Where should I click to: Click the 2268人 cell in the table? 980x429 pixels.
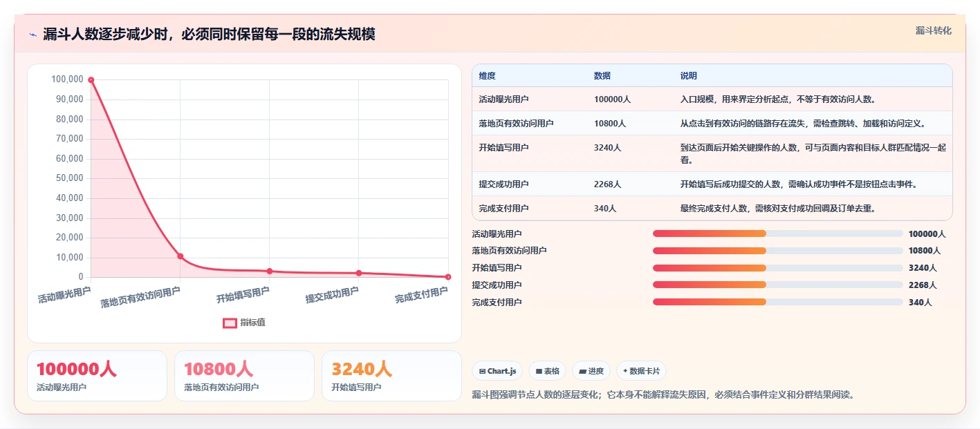[x=608, y=184]
